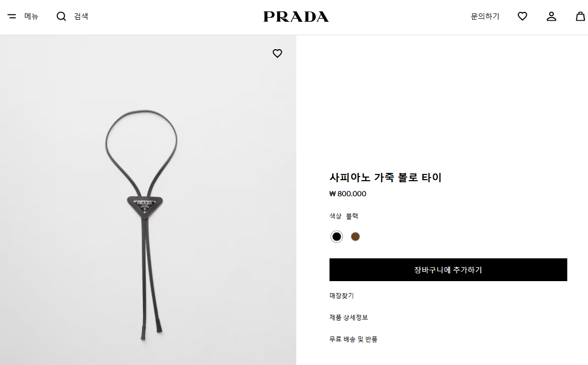Screen dimensions: 588x365
Task: Click 장바구니에 추가하기 button
Action: 448,269
